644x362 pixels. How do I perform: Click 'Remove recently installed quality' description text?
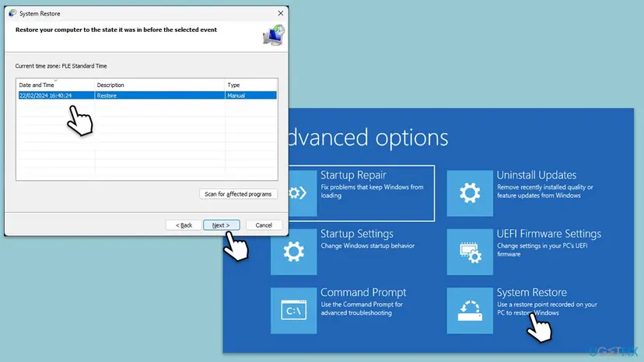coord(545,191)
